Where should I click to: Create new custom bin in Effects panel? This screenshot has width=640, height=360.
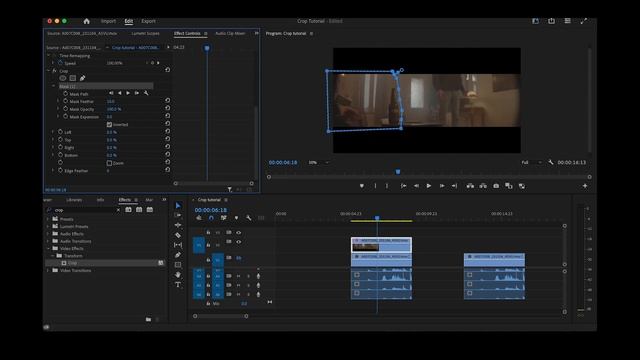pyautogui.click(x=148, y=319)
